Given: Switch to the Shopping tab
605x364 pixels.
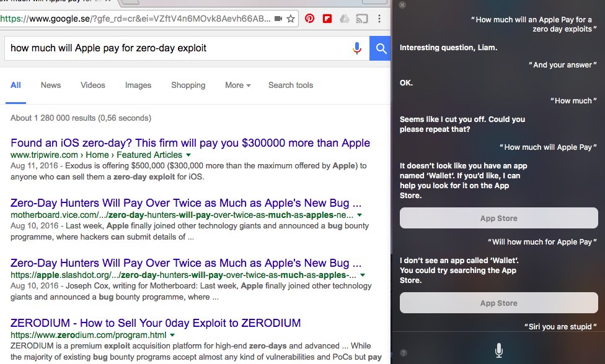Looking at the screenshot, I should (x=188, y=85).
